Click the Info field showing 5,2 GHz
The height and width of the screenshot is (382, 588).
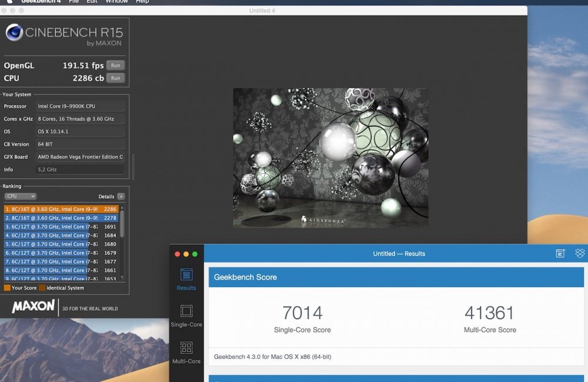click(80, 170)
